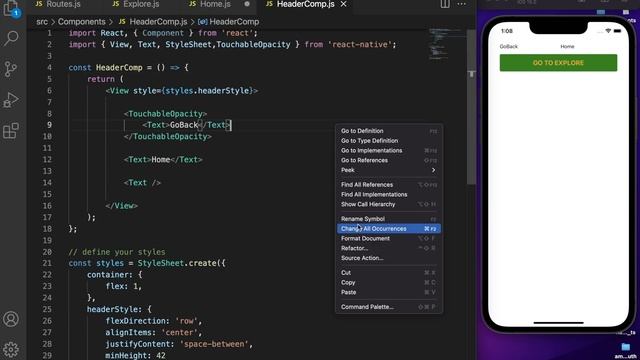Choose Go to References
Image resolution: width=640 pixels, height=360 pixels.
coord(389,160)
